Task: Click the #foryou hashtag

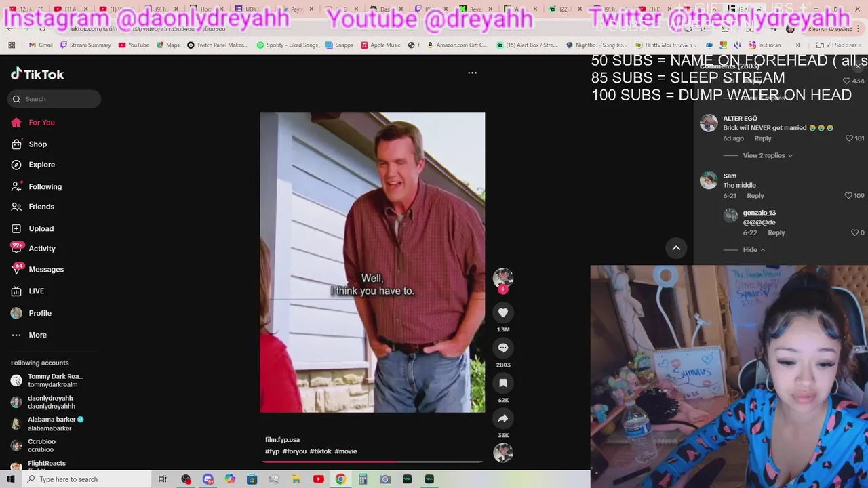Action: [294, 451]
